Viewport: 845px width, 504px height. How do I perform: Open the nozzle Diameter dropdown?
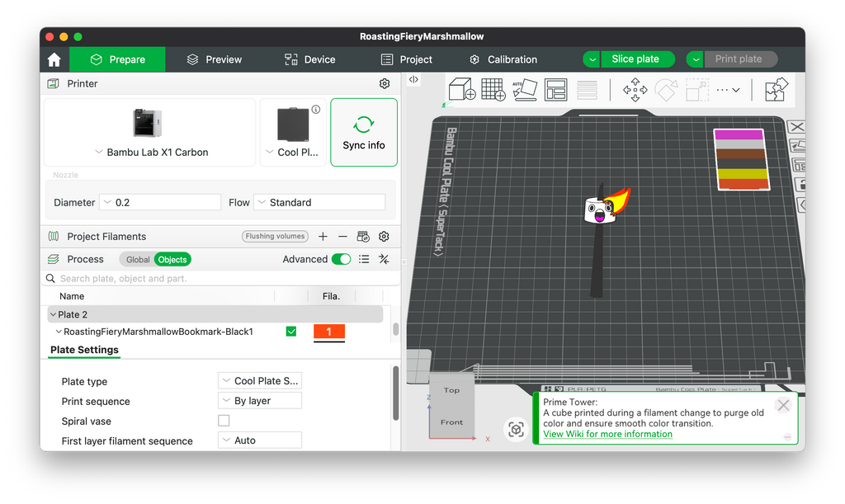[x=160, y=202]
